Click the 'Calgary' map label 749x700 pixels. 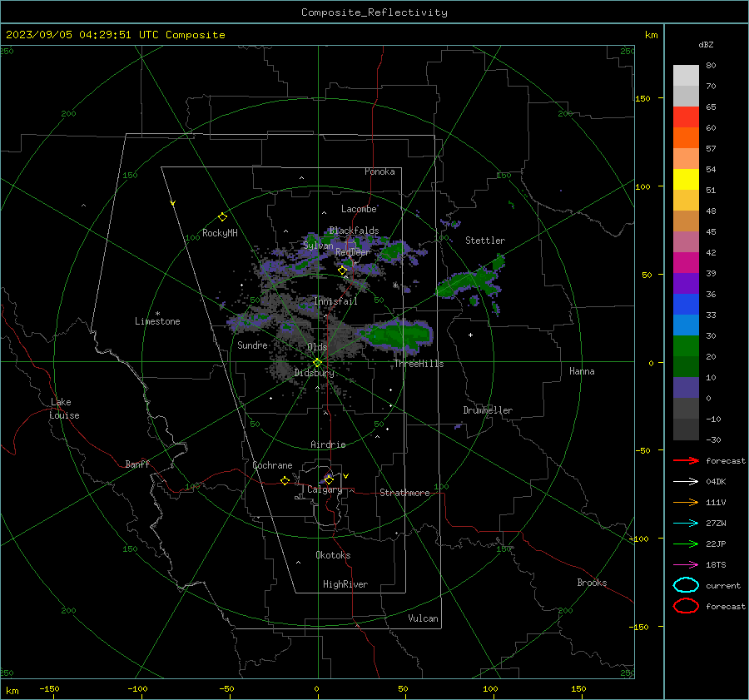[x=325, y=489]
